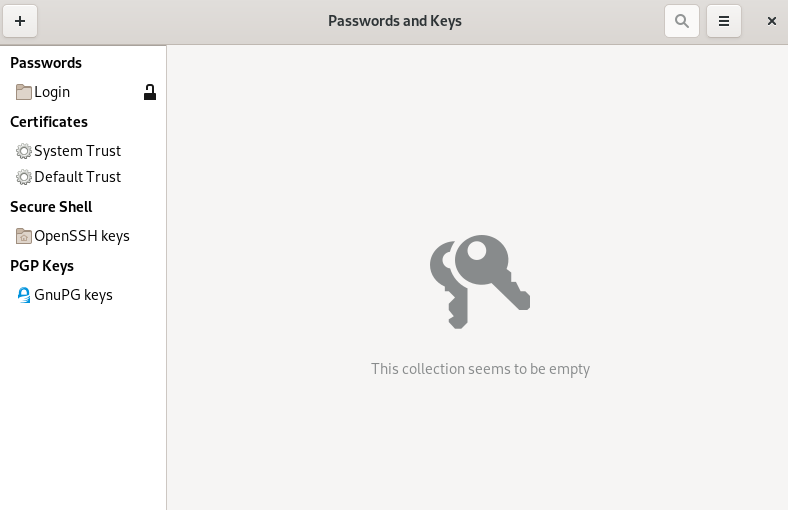Click the large keys placeholder image
Viewport: 788px width, 510px height.
479,281
